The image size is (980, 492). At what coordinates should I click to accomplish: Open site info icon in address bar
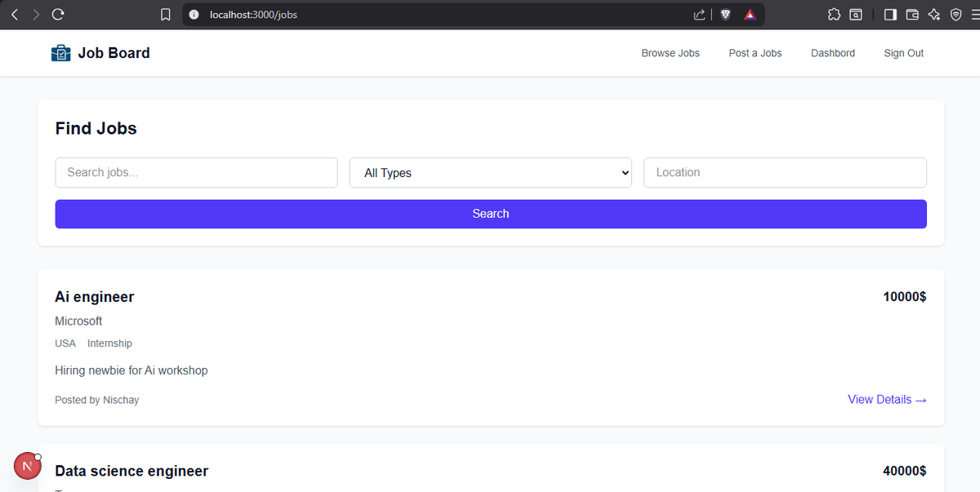(x=194, y=14)
